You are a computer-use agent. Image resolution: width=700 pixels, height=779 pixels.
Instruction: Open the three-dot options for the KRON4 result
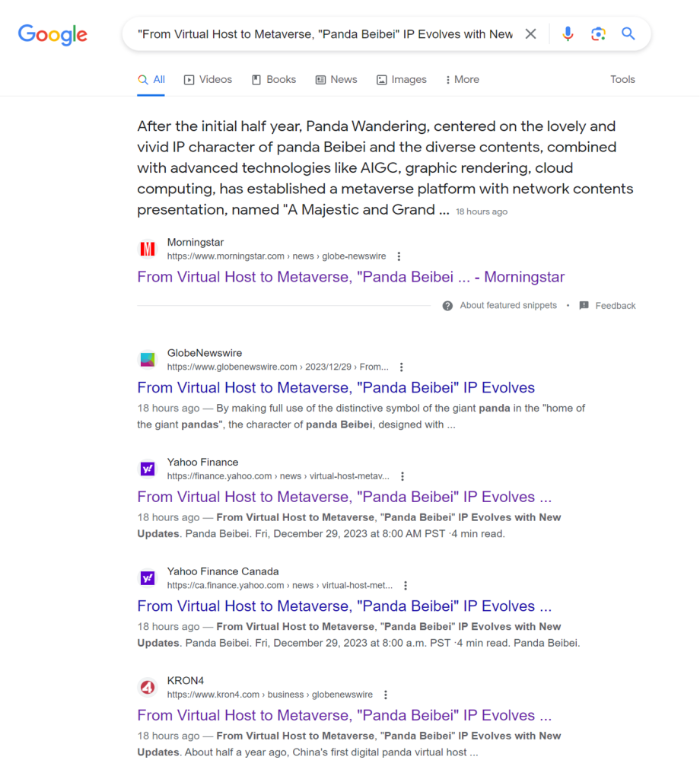(x=386, y=695)
